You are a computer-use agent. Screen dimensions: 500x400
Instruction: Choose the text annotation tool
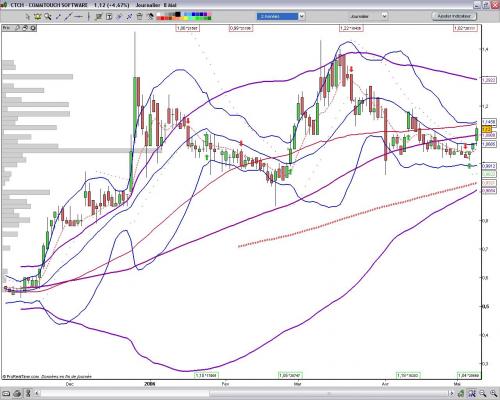109,17
